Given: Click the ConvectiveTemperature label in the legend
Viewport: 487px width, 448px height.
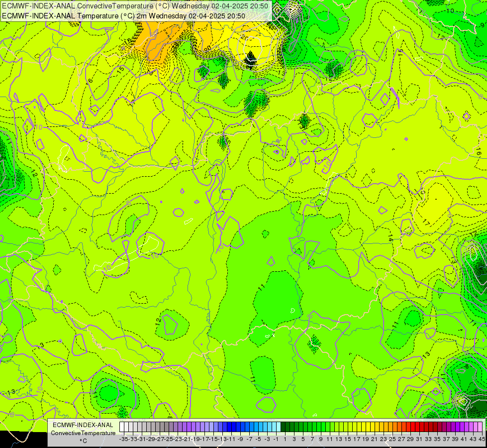Looking at the screenshot, I should click(x=83, y=433).
